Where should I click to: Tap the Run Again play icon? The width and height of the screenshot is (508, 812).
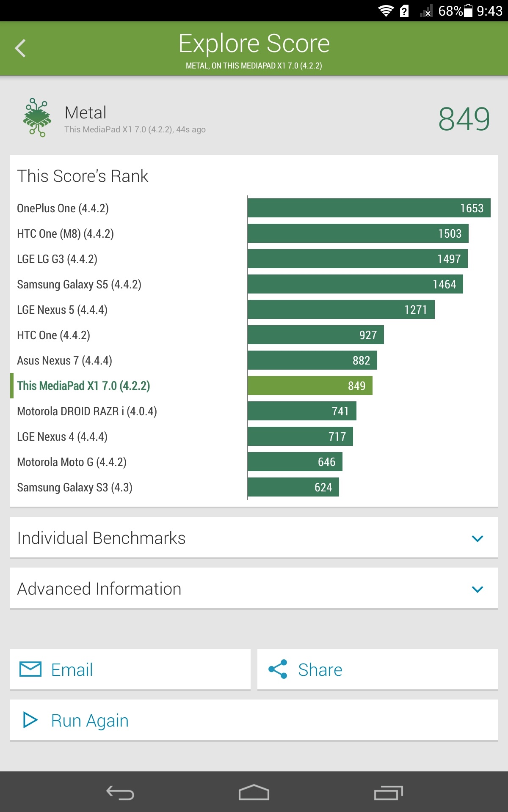[30, 720]
